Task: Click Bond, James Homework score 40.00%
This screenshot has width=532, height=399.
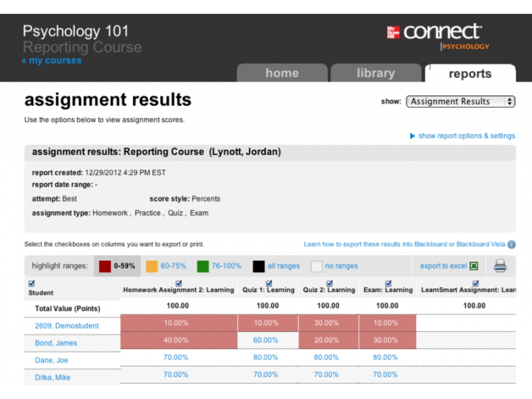Action: (176, 340)
